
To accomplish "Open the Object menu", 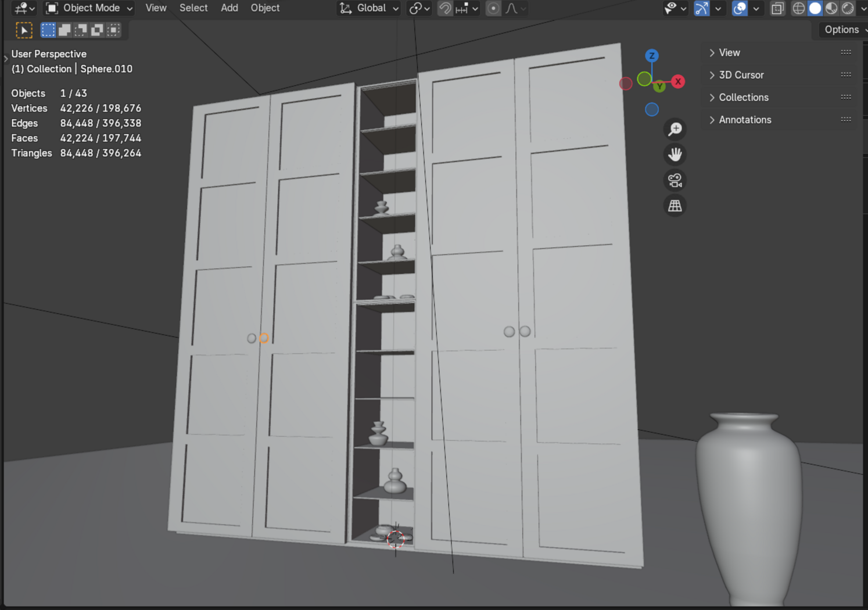I will coord(265,8).
